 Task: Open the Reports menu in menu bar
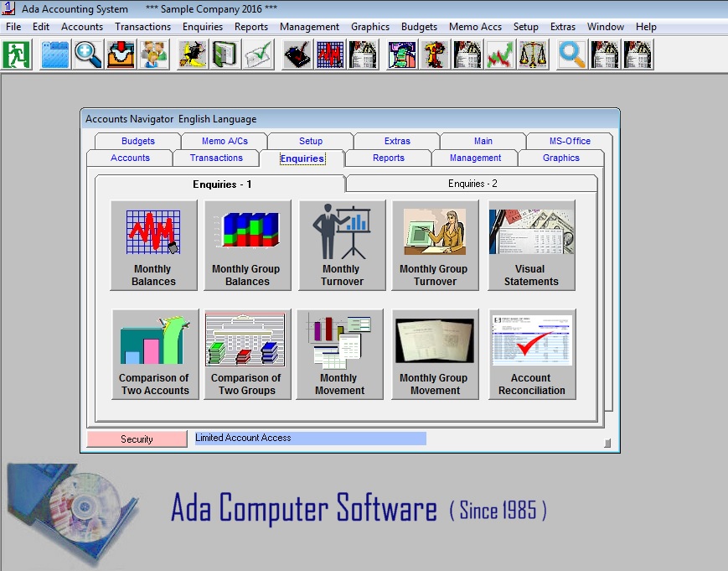click(x=251, y=27)
